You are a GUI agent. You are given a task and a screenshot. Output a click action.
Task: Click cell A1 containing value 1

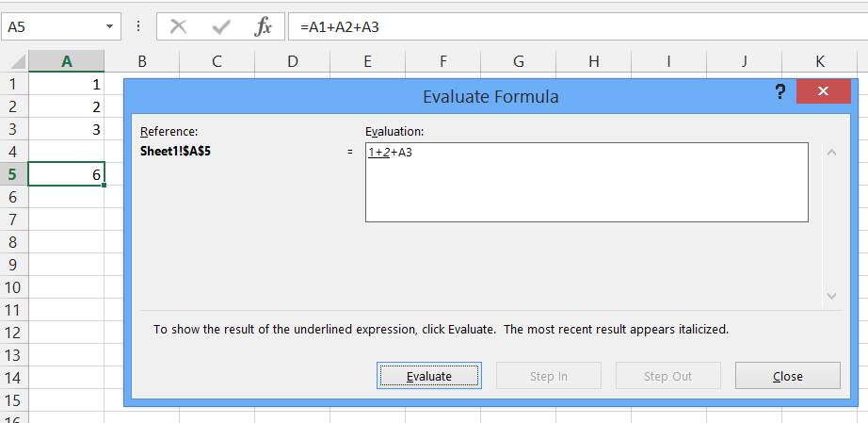[x=66, y=84]
